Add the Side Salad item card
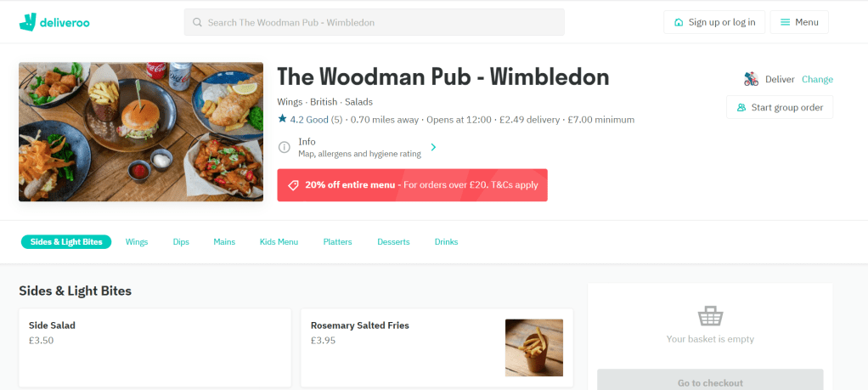Image resolution: width=868 pixels, height=390 pixels. point(155,348)
